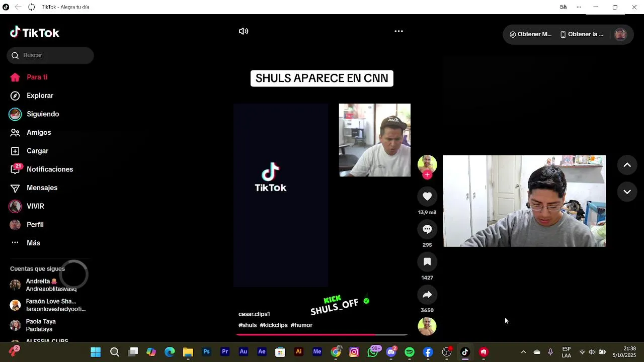
Task: Open Adobe Audition from the taskbar
Action: click(x=244, y=352)
